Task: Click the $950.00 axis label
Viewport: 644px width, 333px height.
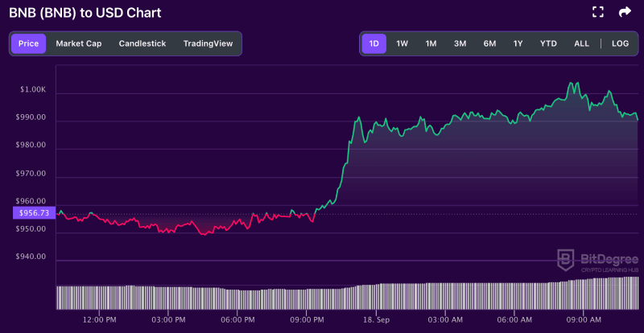Action: point(31,228)
